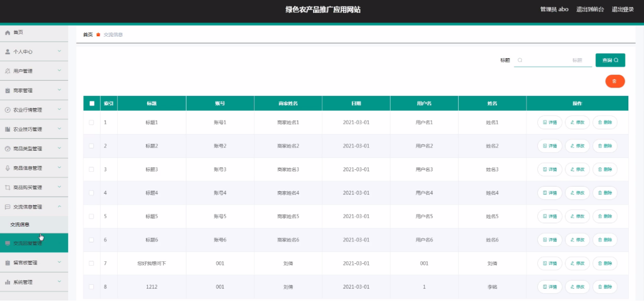644x302 pixels.
Task: Click 详情 button for row 标题1
Action: (550, 122)
